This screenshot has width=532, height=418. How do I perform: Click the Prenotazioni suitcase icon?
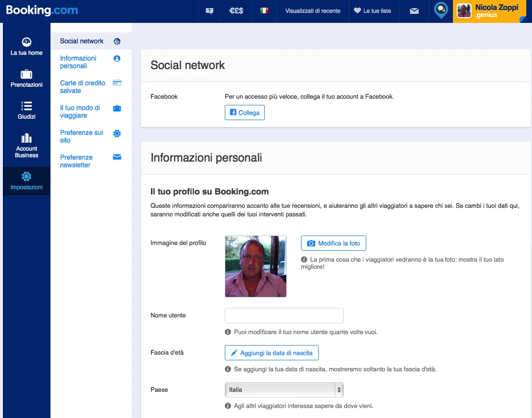point(27,74)
